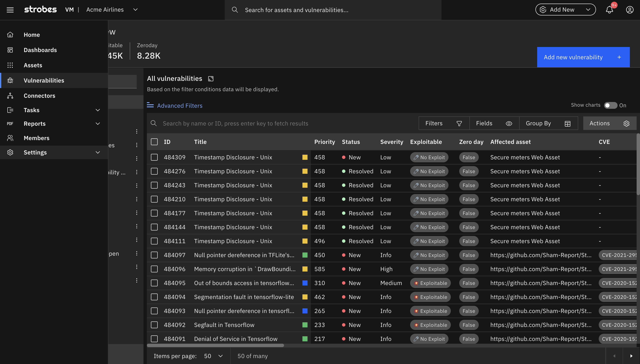Image resolution: width=640 pixels, height=364 pixels.
Task: Click the Vulnerabilities bug icon
Action: click(x=10, y=80)
